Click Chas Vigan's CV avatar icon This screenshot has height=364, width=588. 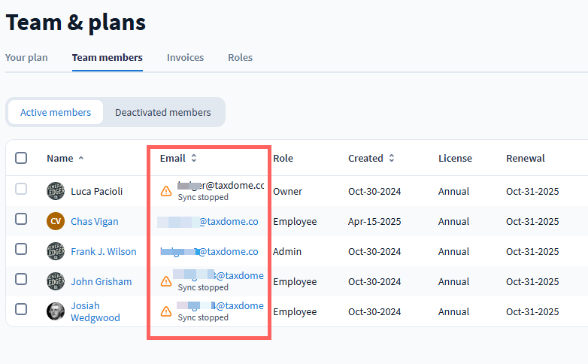pos(56,221)
